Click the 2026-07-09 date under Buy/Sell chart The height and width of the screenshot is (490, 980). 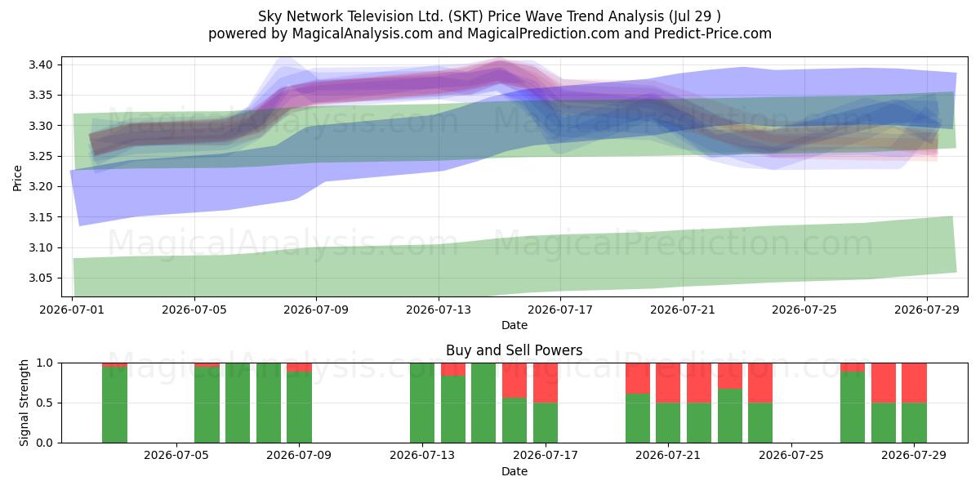coord(300,456)
